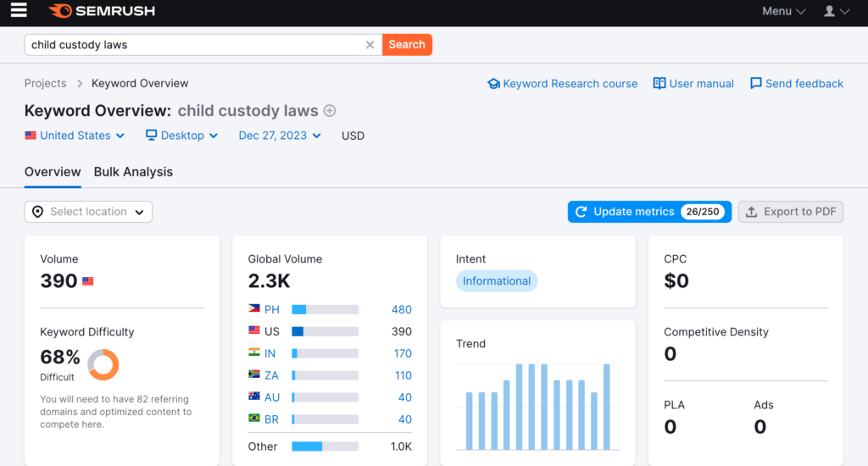Open the Desktop device dropdown
The image size is (868, 466).
point(181,136)
